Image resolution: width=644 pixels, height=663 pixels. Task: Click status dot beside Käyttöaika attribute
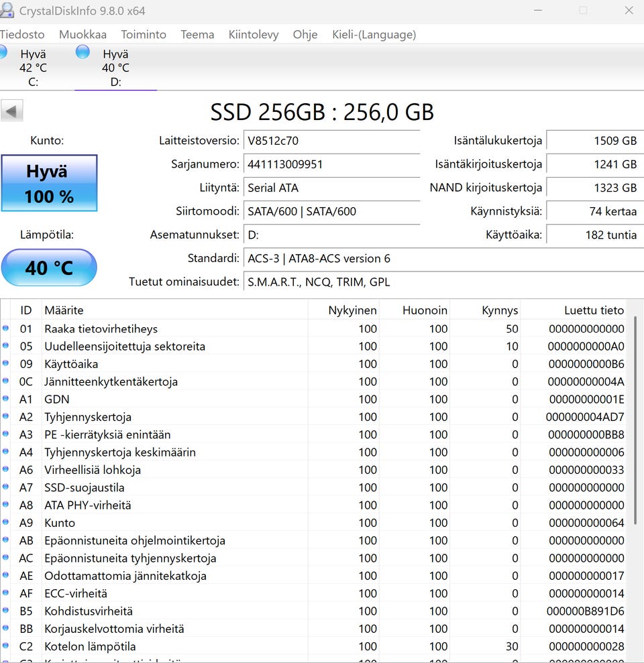(x=6, y=364)
